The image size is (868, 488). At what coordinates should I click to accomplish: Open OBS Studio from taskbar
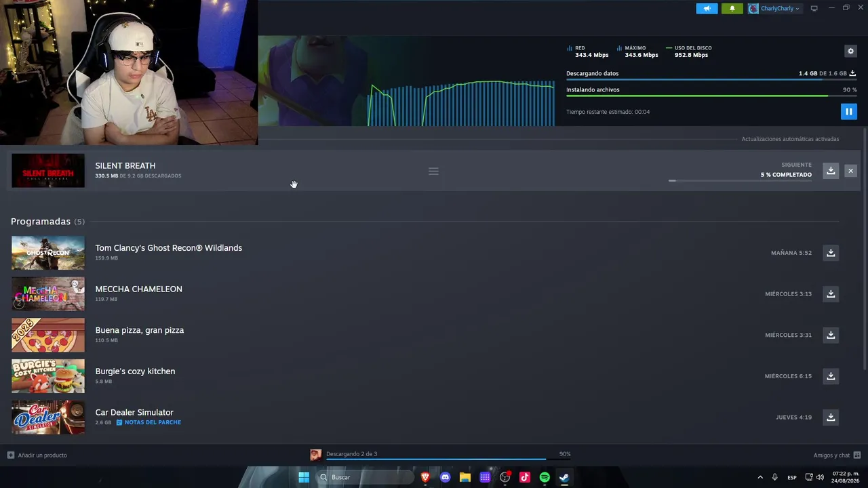coord(505,477)
